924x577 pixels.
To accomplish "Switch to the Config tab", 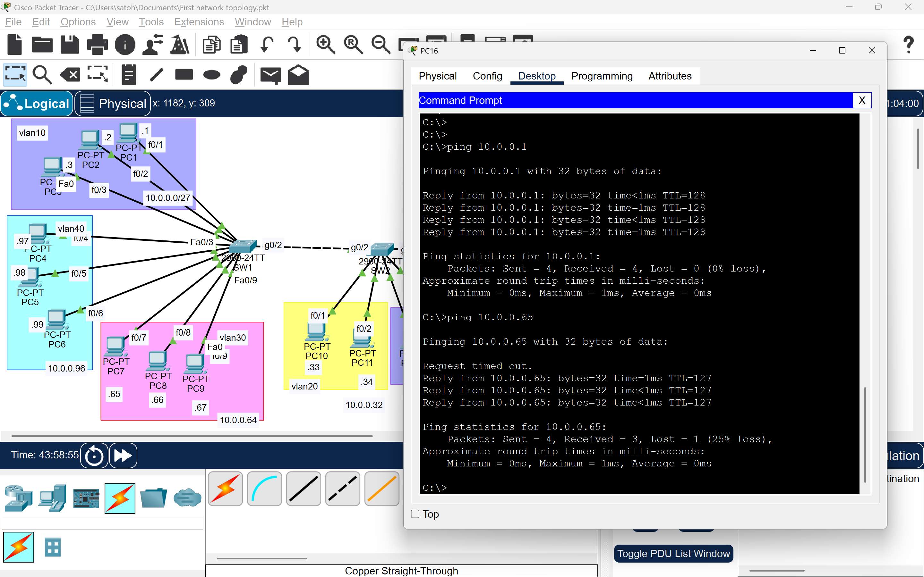I will tap(488, 76).
